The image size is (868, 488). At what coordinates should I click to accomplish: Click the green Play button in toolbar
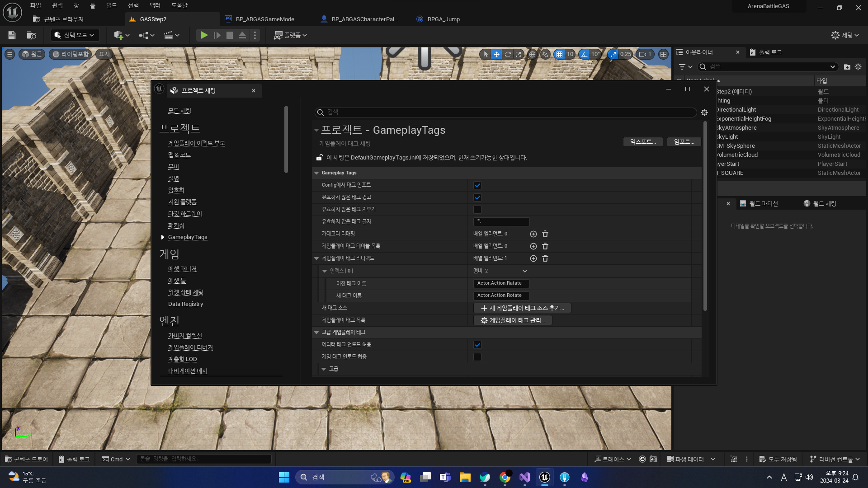pos(204,35)
